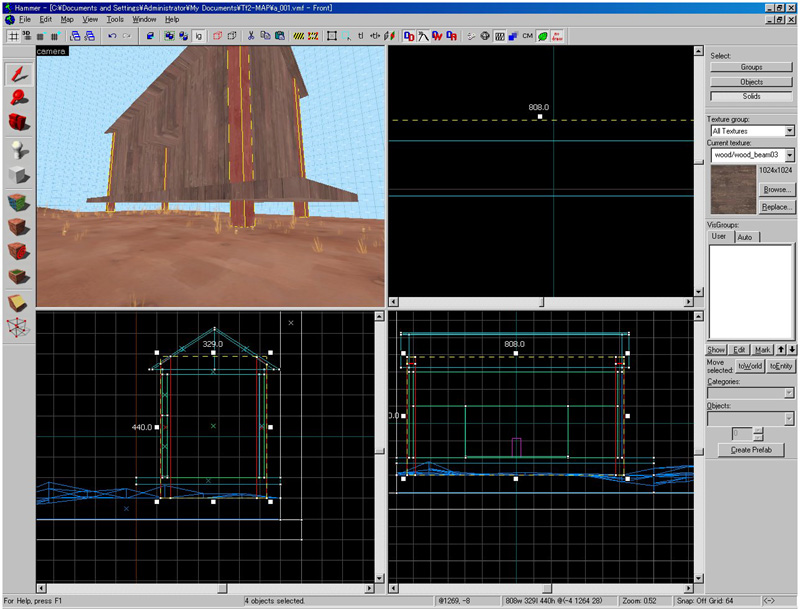800x609 pixels.
Task: Select the Entity tool
Action: click(x=19, y=150)
